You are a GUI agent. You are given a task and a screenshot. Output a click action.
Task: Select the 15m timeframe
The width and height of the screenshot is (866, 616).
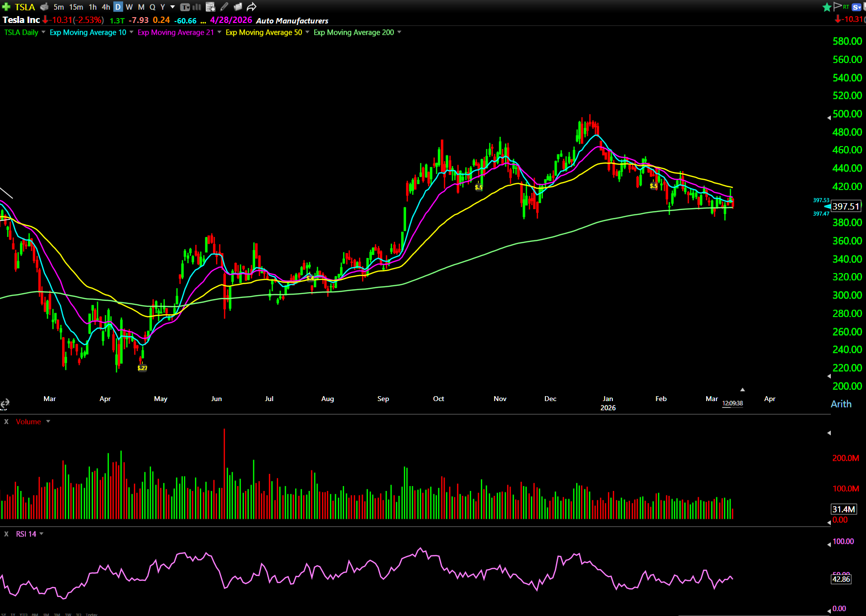tap(76, 7)
